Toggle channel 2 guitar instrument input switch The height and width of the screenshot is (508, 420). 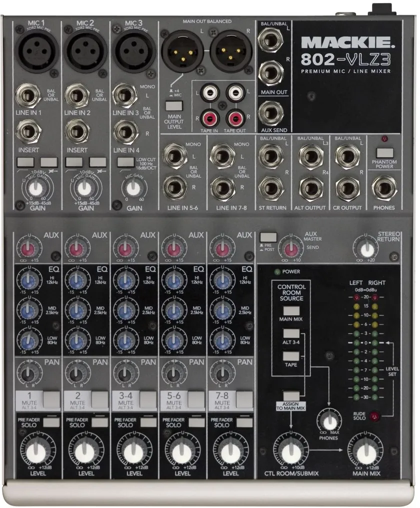(97, 162)
